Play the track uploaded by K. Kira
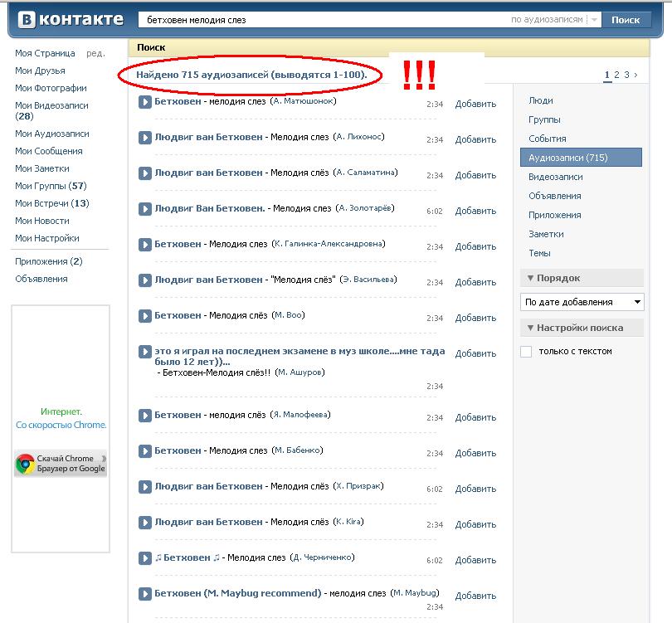 [144, 523]
